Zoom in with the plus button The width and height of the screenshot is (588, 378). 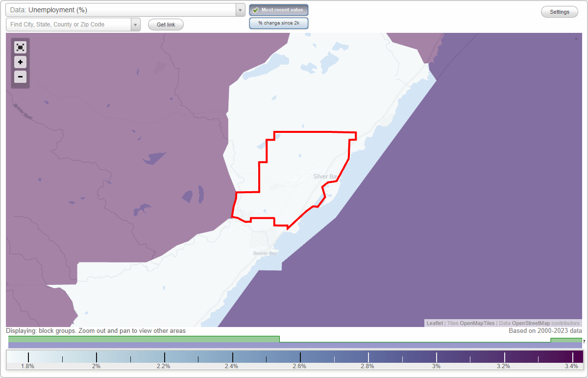20,62
